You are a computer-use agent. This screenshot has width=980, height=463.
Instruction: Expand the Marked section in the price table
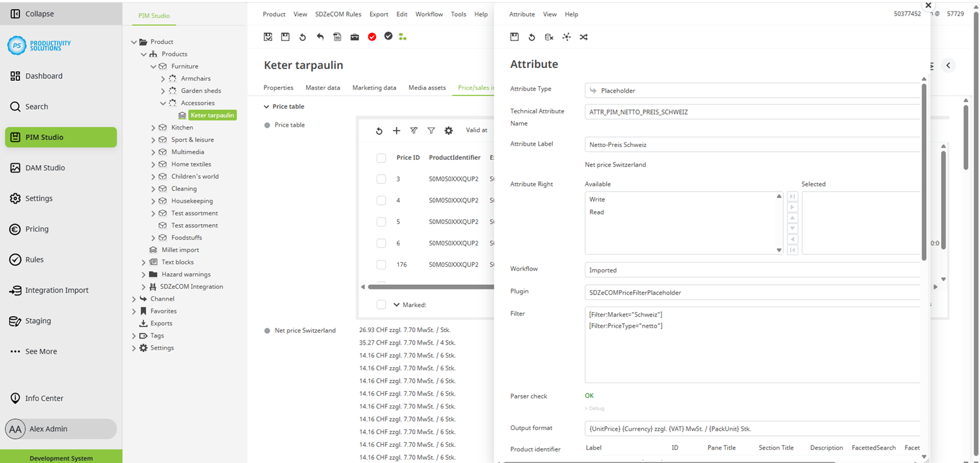[x=395, y=304]
